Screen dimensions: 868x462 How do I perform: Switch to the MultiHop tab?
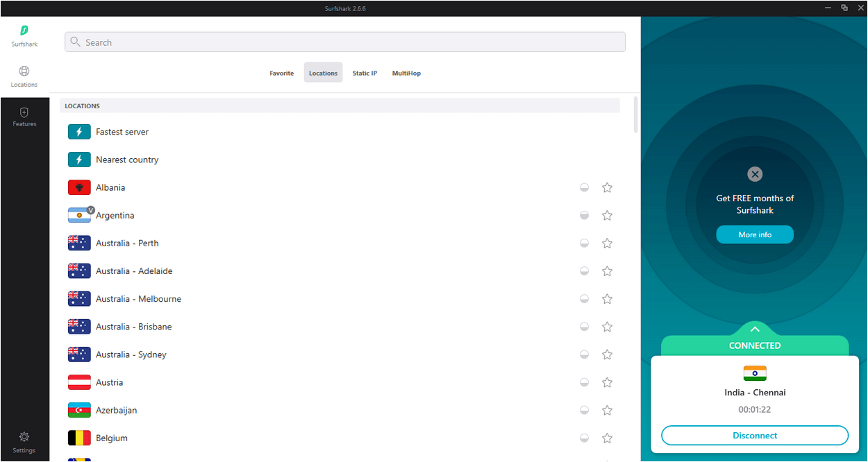tap(406, 73)
